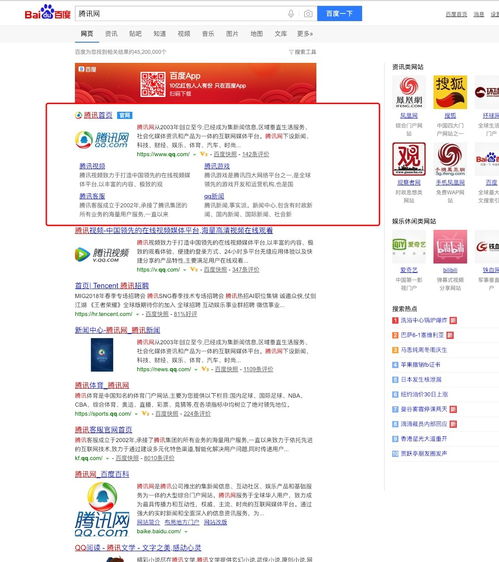Open hot search 日本 item ranked 5
This screenshot has height=562, width=499.
coord(421,380)
